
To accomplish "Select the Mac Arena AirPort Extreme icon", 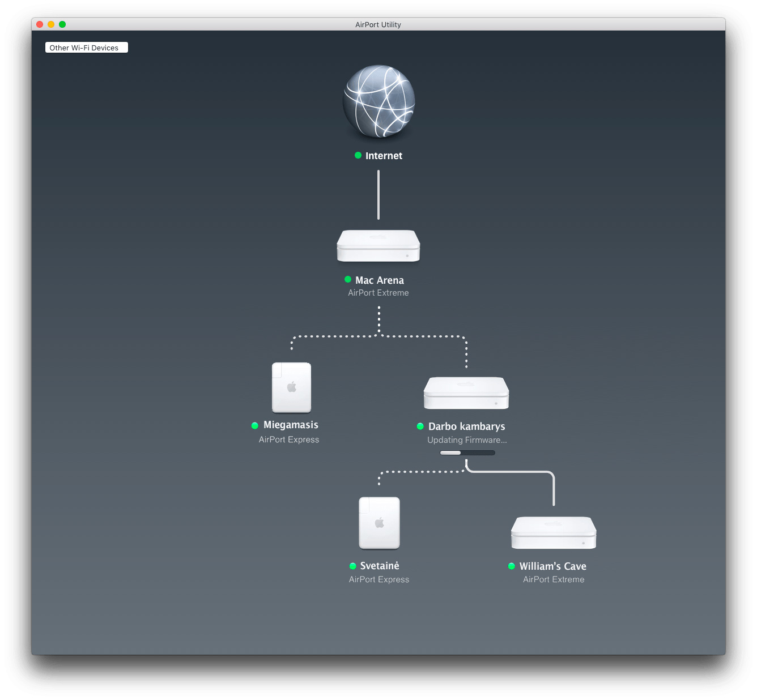I will coord(378,246).
